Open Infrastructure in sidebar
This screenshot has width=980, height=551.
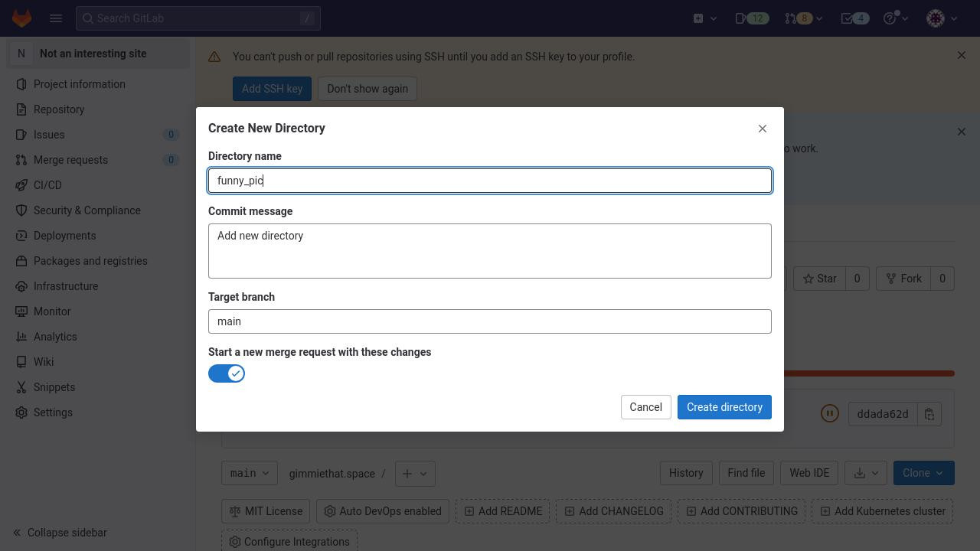coord(98,286)
